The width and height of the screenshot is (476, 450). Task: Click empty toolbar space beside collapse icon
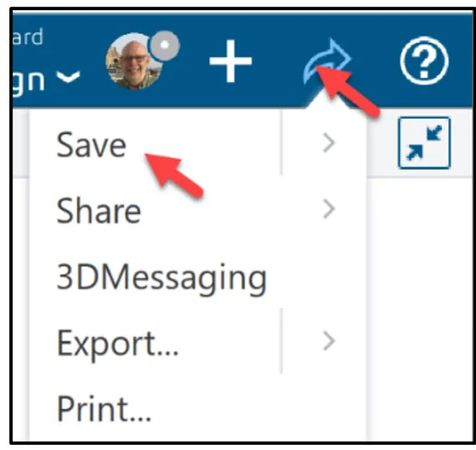[382, 143]
